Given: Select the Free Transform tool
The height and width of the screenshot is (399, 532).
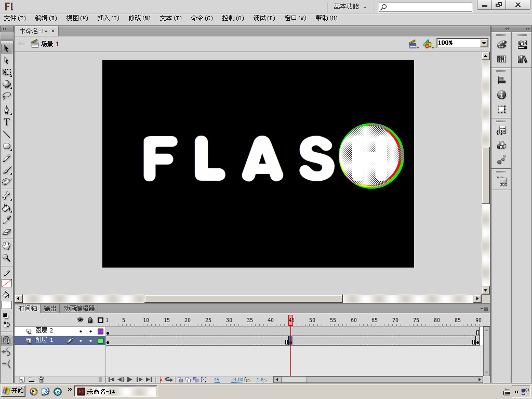Looking at the screenshot, I should [x=6, y=72].
